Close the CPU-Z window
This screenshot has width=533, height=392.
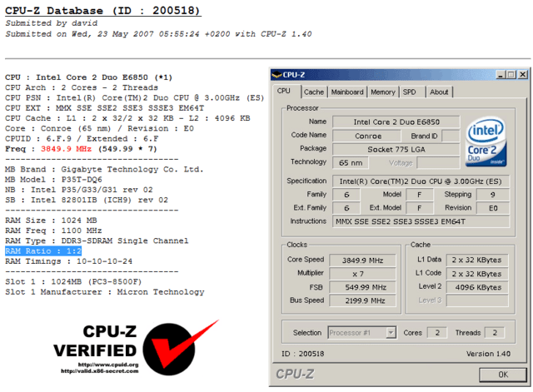click(x=522, y=75)
